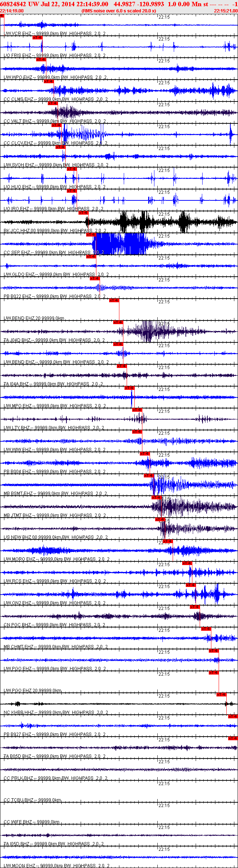Select the UW BEND EHZ 20 trace label
Image resolution: width=238 pixels, height=868 pixels.
(34, 318)
